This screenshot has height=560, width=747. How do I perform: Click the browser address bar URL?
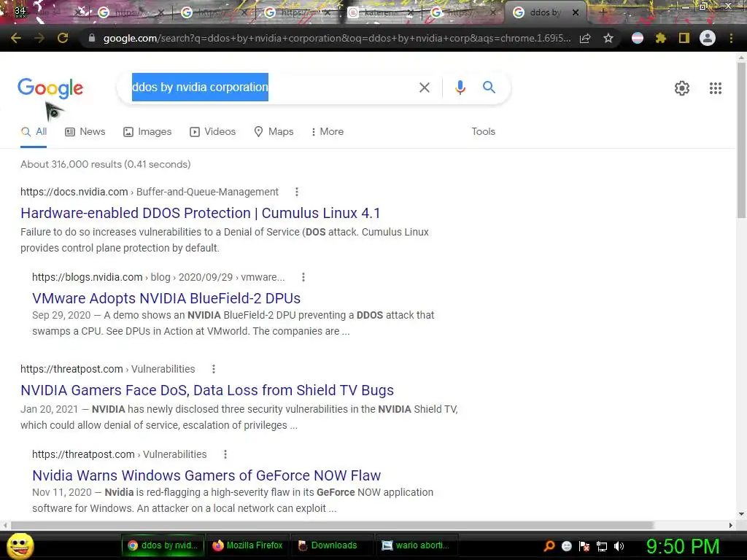click(336, 38)
